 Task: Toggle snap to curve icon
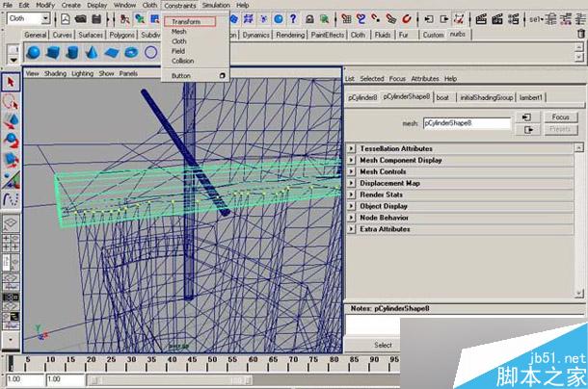pyautogui.click(x=361, y=18)
